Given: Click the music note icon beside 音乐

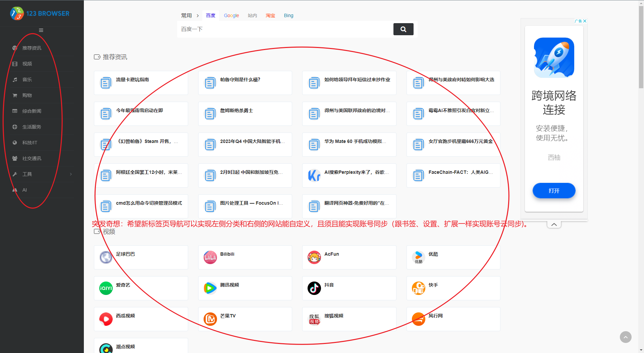Looking at the screenshot, I should click(15, 80).
